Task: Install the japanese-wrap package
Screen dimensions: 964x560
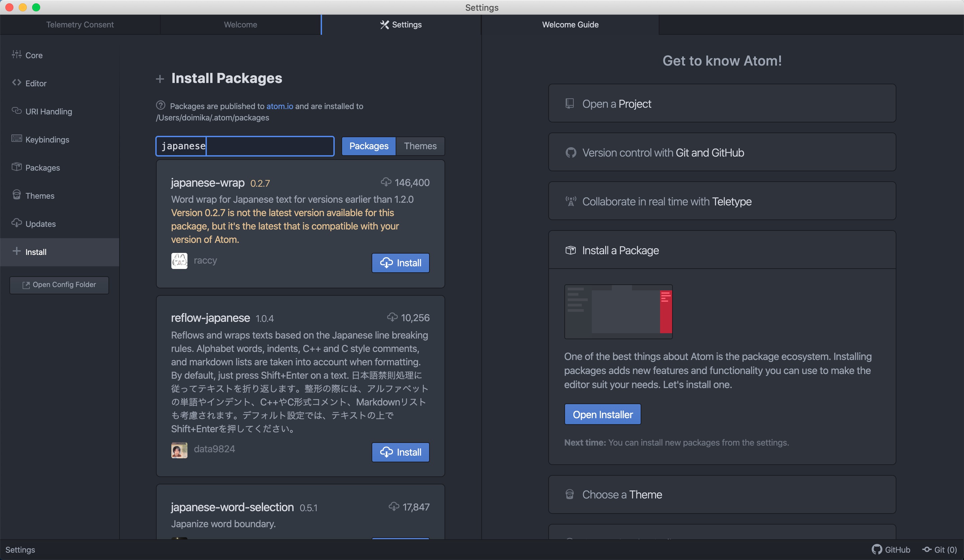Action: coord(401,263)
